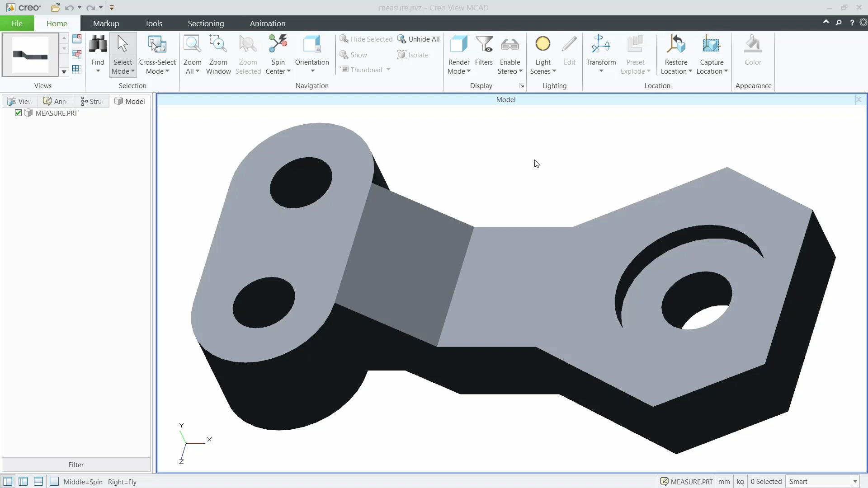Screen dimensions: 868x488
Task: Activate Select Mode arrow tool
Action: coord(123,45)
